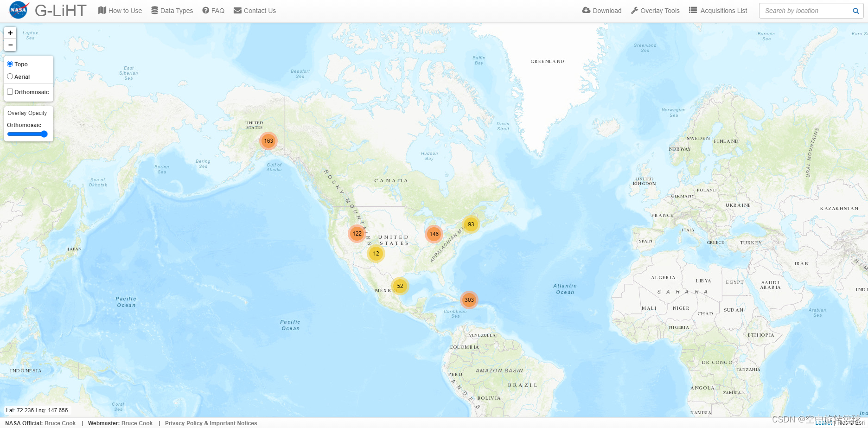Open the Data Types menu

[x=172, y=11]
